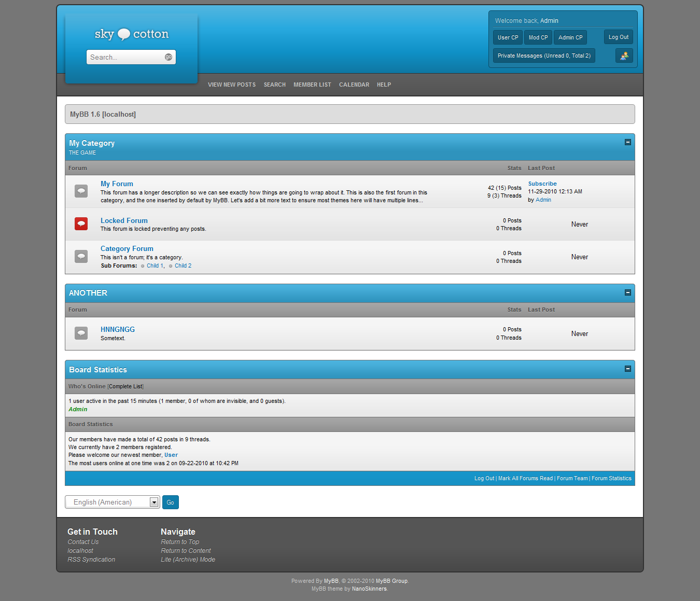The height and width of the screenshot is (601, 700).
Task: Click the sky cotton logo
Action: [x=131, y=34]
